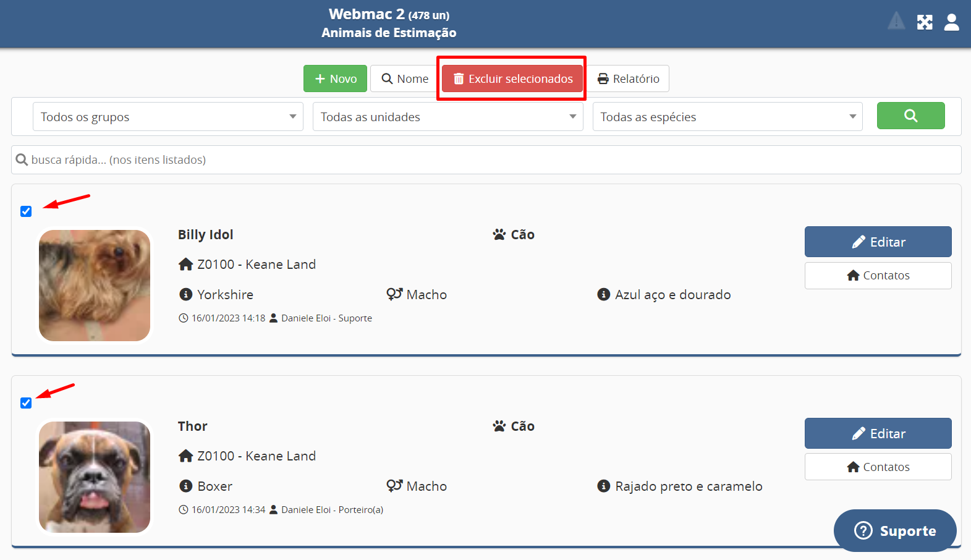The height and width of the screenshot is (560, 971).
Task: Focus the busca rápida search field
Action: 486,160
